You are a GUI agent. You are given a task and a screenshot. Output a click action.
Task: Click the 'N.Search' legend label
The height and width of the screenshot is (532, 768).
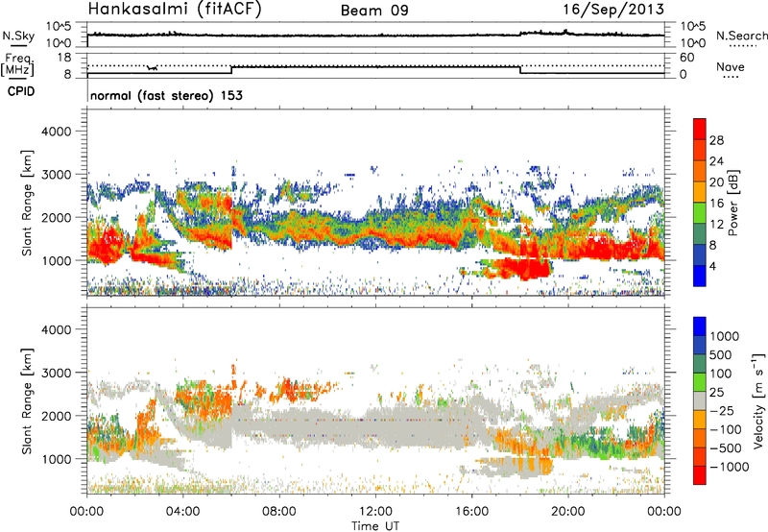coord(741,36)
